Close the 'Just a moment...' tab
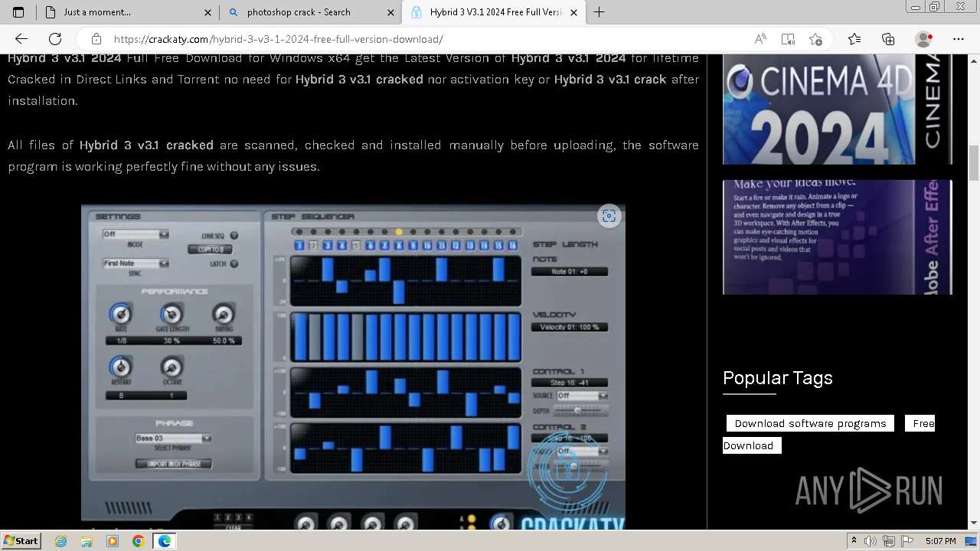980x551 pixels. [x=207, y=12]
